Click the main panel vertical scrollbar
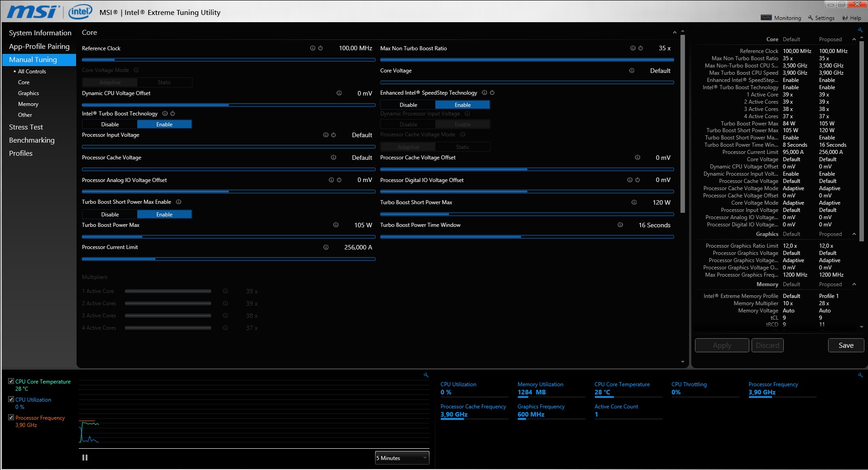868x470 pixels. (x=683, y=124)
